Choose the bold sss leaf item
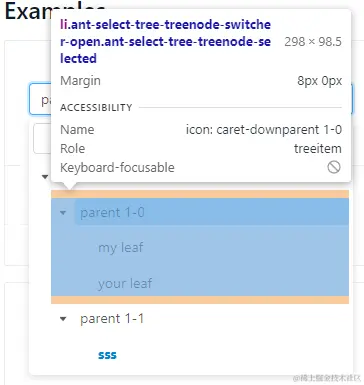The image size is (364, 385). 107,355
